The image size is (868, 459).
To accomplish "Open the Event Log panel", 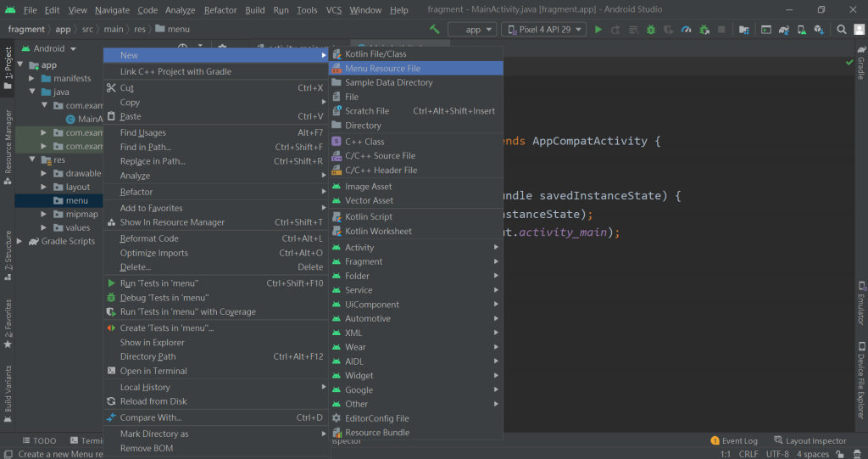I will click(x=734, y=440).
